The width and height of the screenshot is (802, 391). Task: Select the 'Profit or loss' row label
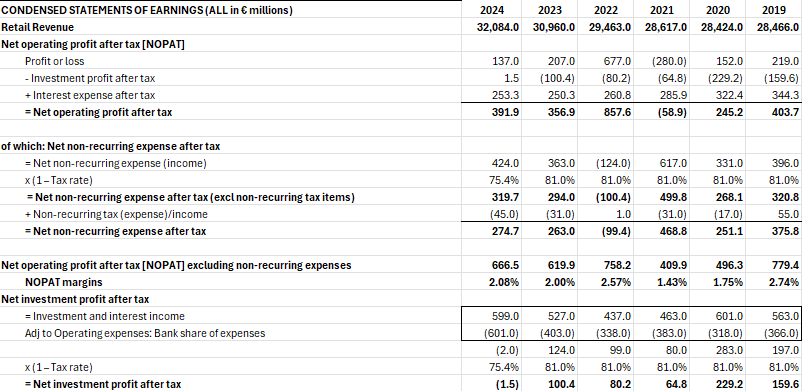point(55,61)
